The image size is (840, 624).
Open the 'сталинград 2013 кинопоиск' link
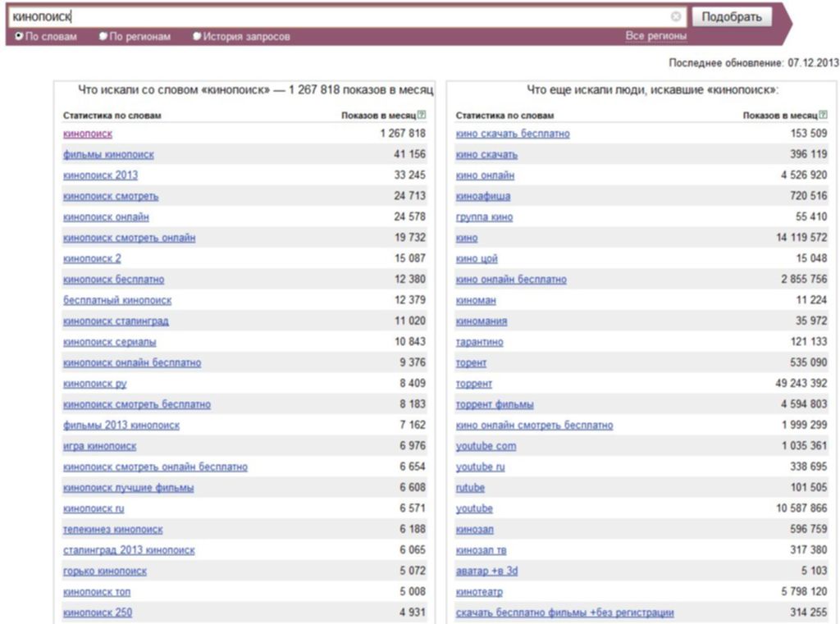click(129, 551)
